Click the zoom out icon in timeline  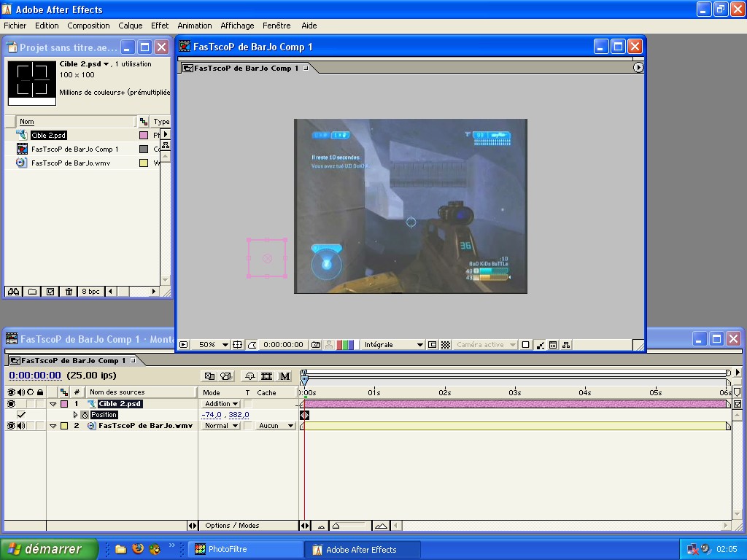point(321,526)
